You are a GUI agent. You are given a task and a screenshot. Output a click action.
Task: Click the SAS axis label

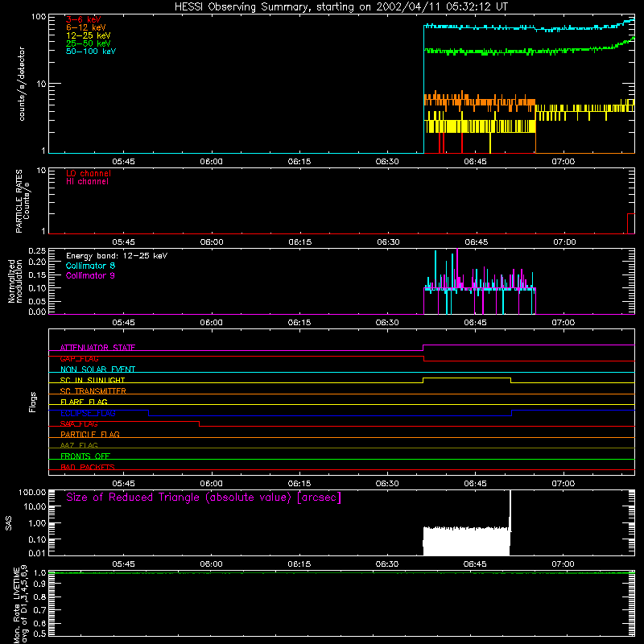pyautogui.click(x=9, y=523)
